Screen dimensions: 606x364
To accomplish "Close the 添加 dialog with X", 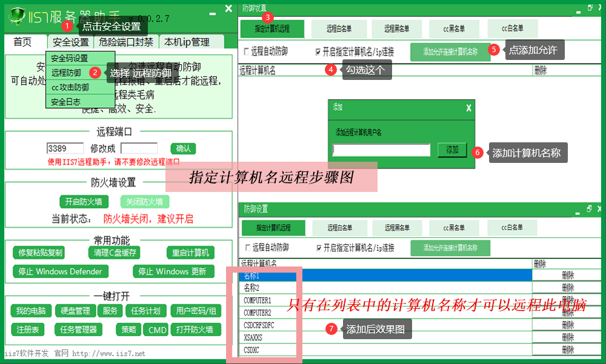I will [x=468, y=108].
